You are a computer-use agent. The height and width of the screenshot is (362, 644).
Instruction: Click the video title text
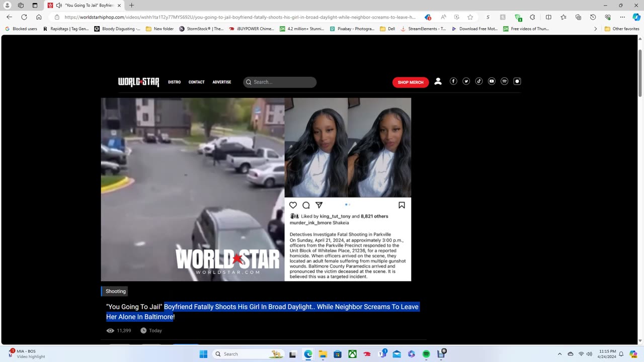[262, 312]
